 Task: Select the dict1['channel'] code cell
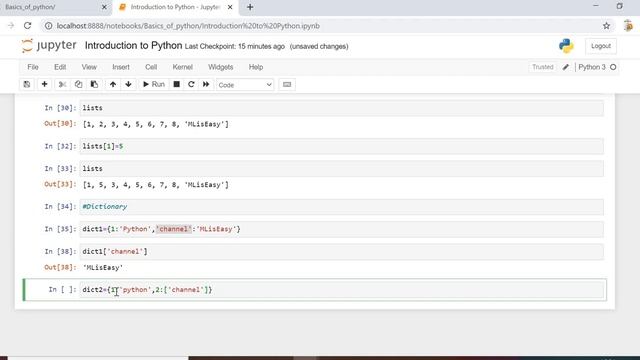[x=341, y=251]
